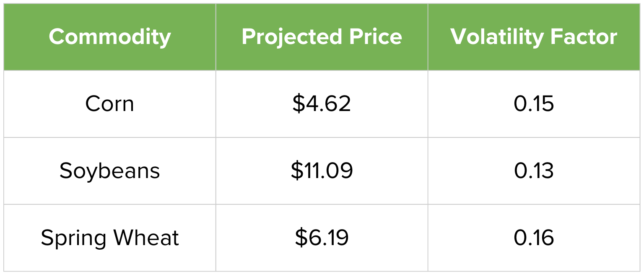
Task: Select the Soybeans commodity cell
Action: pyautogui.click(x=110, y=171)
